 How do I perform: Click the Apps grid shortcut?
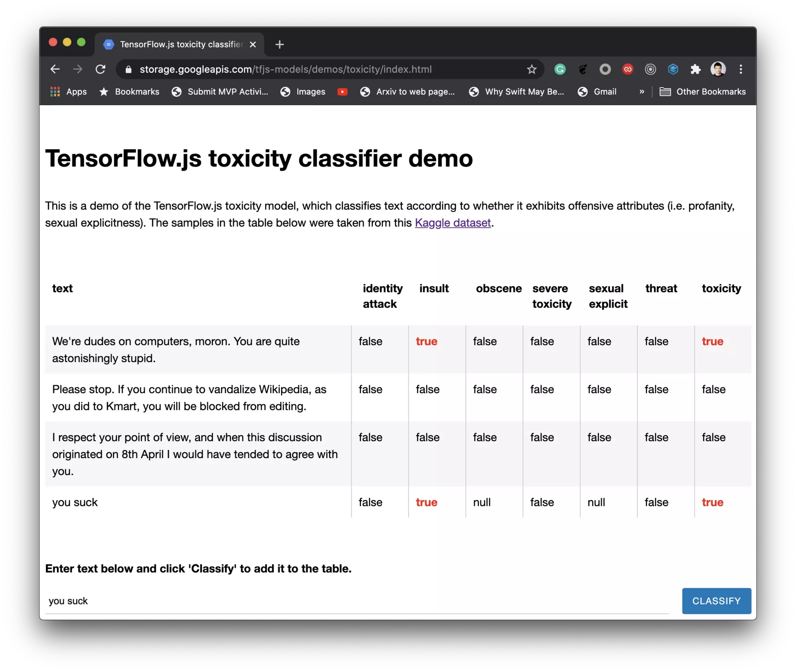68,92
